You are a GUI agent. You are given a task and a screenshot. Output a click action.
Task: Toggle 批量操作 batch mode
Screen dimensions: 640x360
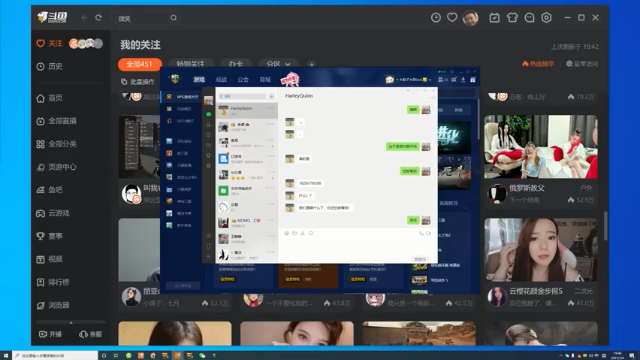pos(138,82)
